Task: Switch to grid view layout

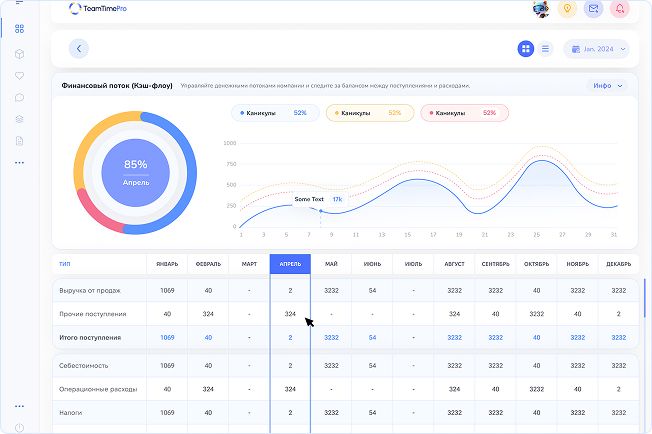Action: (x=526, y=48)
